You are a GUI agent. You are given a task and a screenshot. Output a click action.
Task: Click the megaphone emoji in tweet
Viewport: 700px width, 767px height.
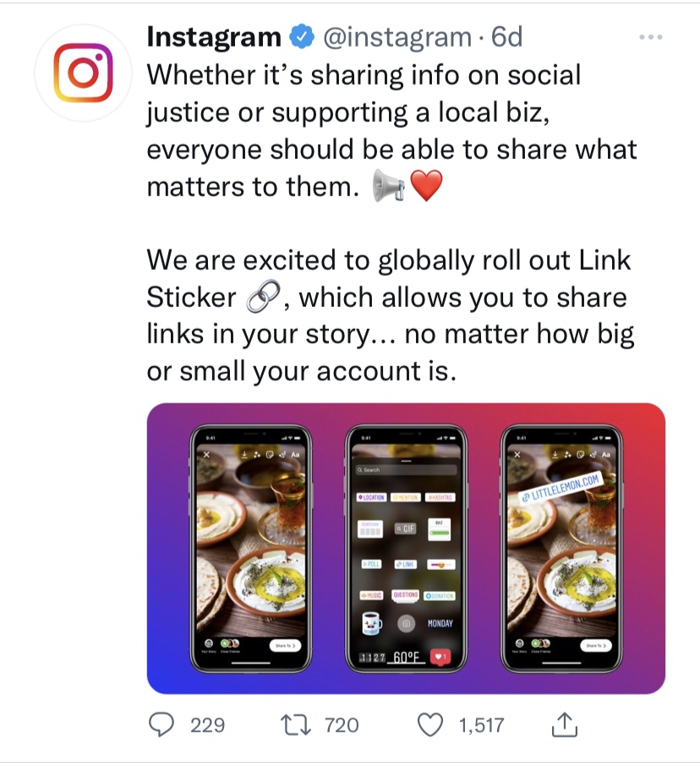click(388, 186)
